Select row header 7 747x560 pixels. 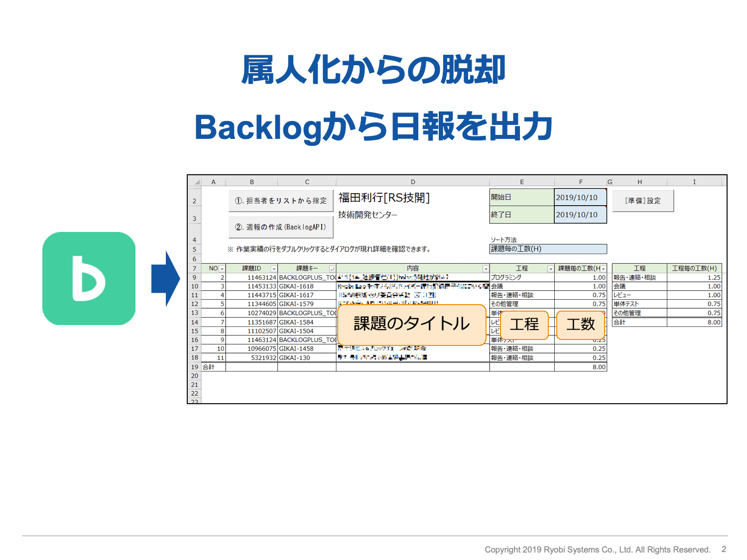(195, 268)
